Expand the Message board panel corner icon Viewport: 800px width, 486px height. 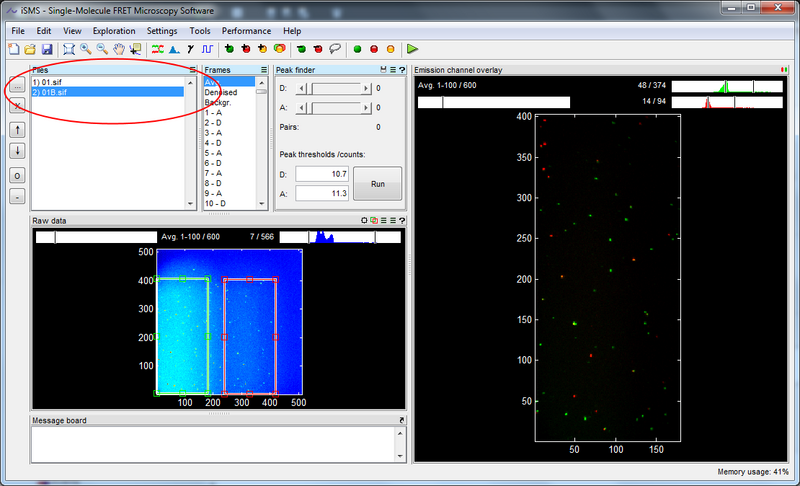coord(401,420)
